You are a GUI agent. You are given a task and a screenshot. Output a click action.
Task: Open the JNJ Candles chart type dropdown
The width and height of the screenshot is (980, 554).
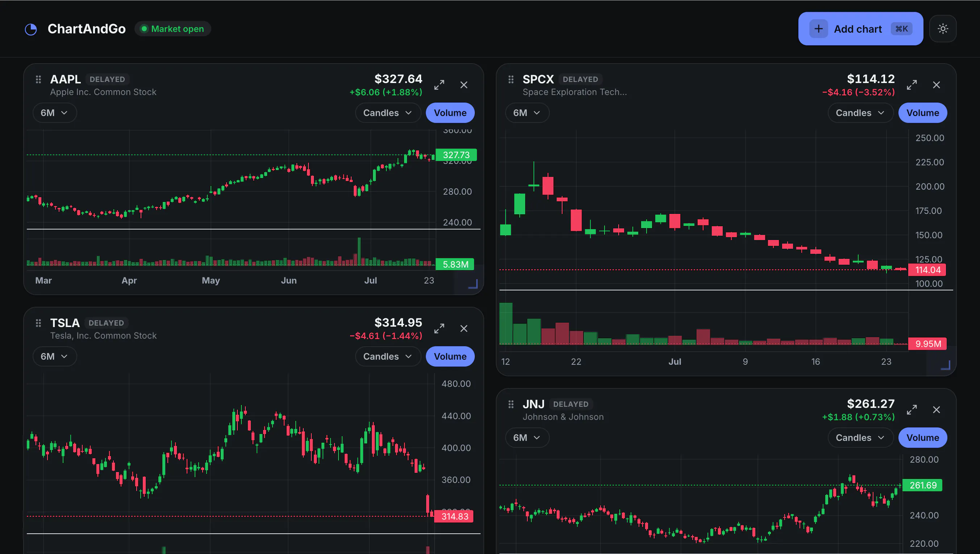point(860,438)
